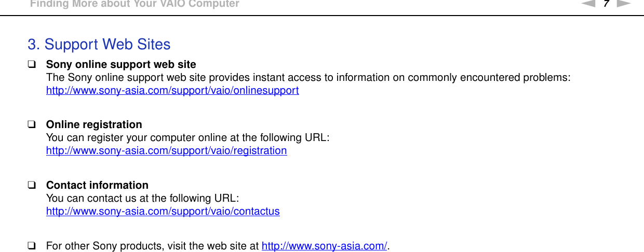Click the header 'Finding More about Your VAIO Computer'

pyautogui.click(x=135, y=4)
